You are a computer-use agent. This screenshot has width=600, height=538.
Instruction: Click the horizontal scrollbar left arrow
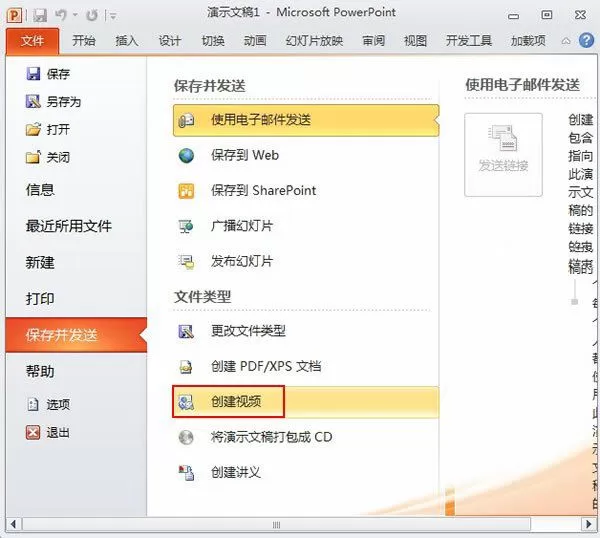click(x=13, y=524)
